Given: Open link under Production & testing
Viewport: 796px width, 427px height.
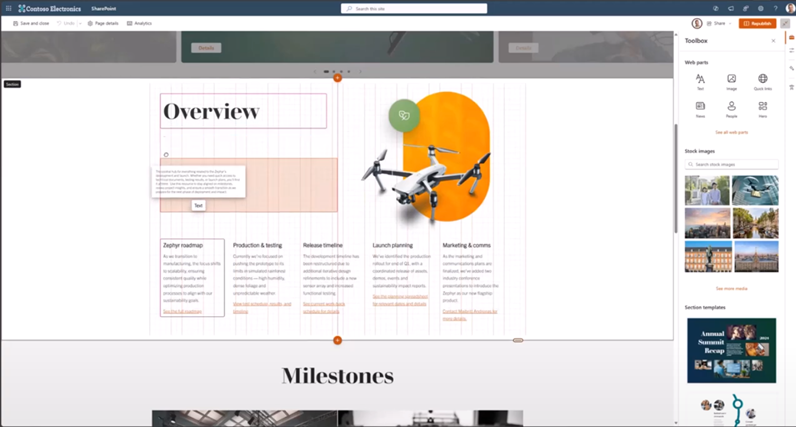Looking at the screenshot, I should [x=262, y=307].
